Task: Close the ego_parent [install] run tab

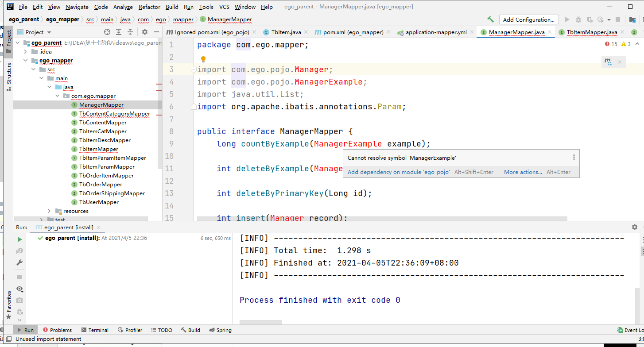Action: (x=98, y=227)
